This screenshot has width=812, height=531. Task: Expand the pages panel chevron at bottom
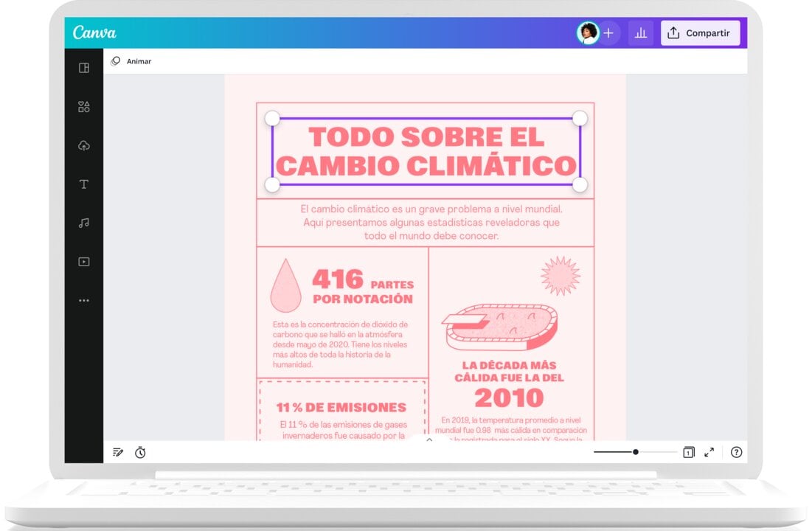429,440
